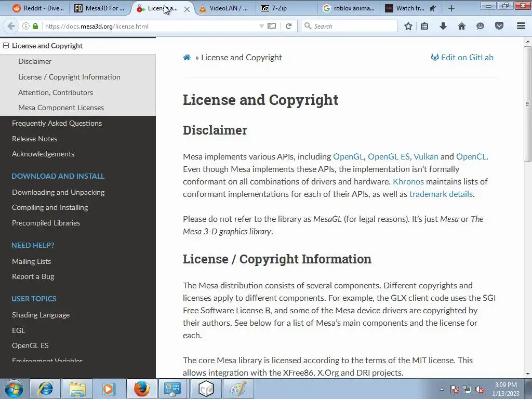
Task: Open the Paint taskbar icon
Action: click(x=238, y=389)
